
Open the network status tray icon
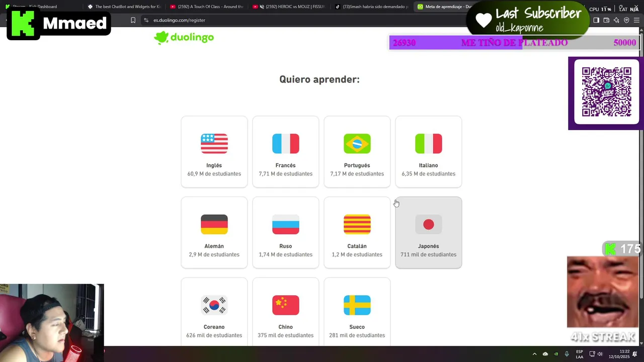pyautogui.click(x=592, y=354)
